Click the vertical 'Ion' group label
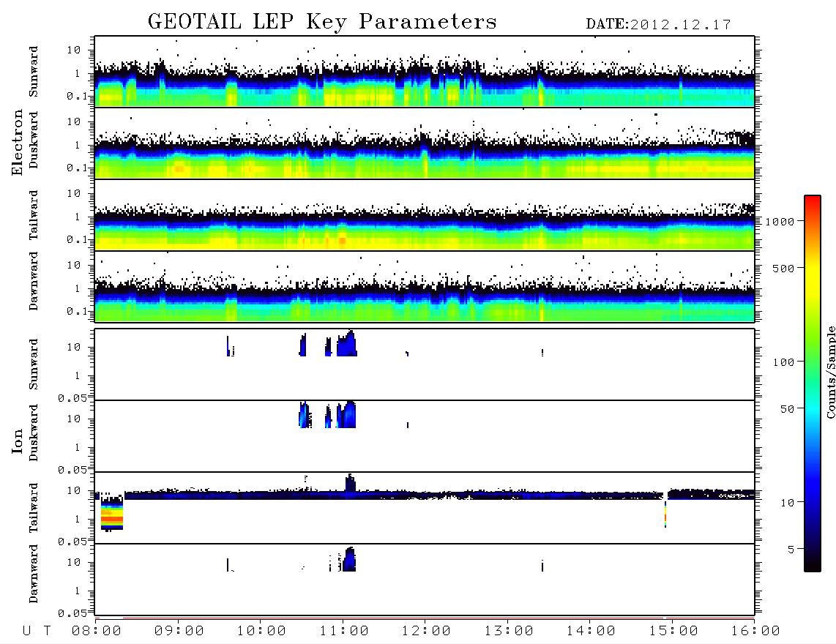This screenshot has width=836, height=644. (x=17, y=441)
